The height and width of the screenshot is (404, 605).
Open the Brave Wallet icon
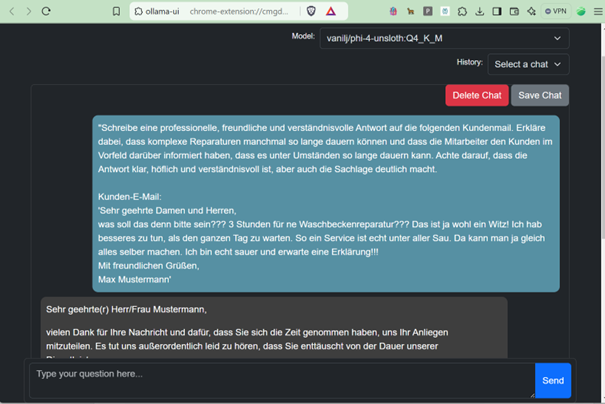point(514,11)
